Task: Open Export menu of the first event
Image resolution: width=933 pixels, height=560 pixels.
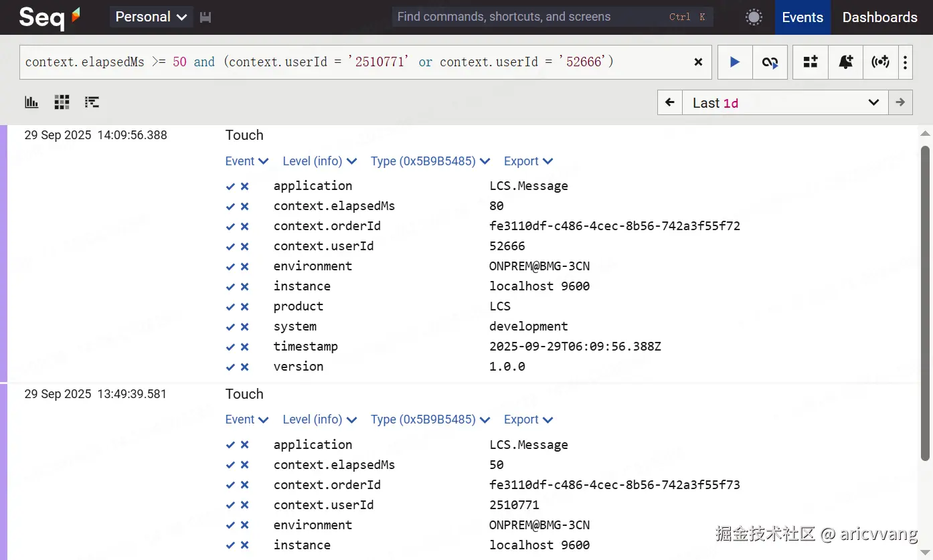Action: click(x=528, y=161)
